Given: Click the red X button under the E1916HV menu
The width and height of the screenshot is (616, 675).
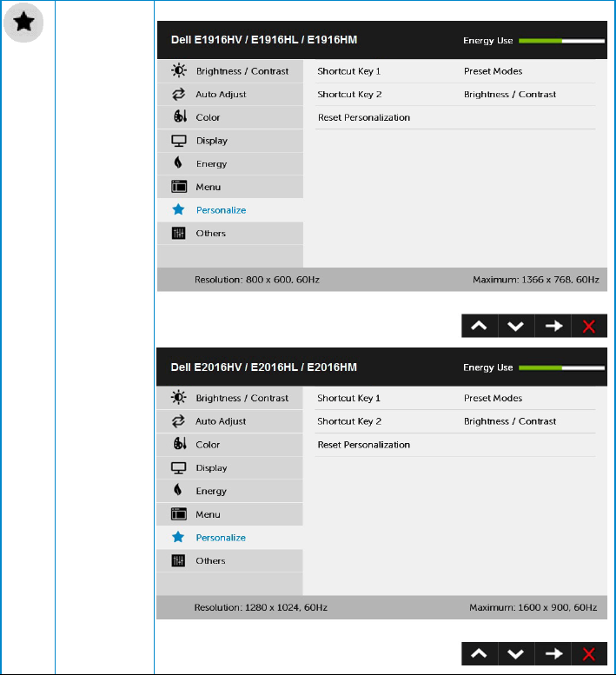Looking at the screenshot, I should point(589,326).
